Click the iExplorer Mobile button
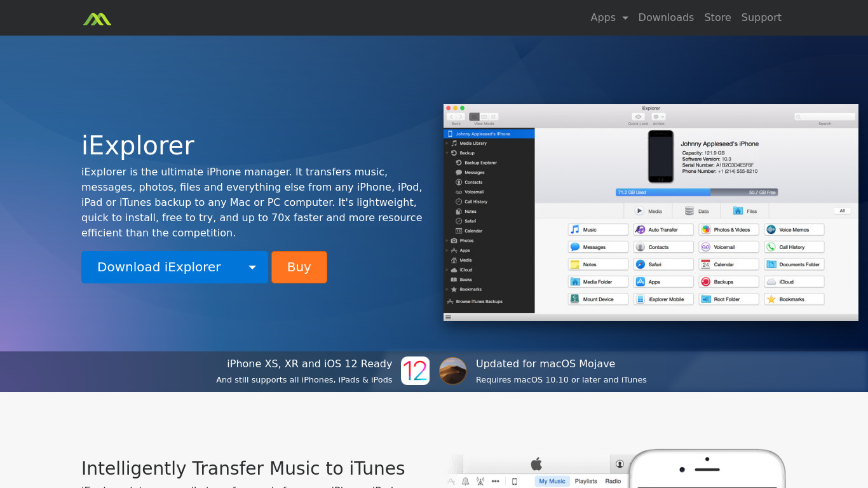 [663, 299]
